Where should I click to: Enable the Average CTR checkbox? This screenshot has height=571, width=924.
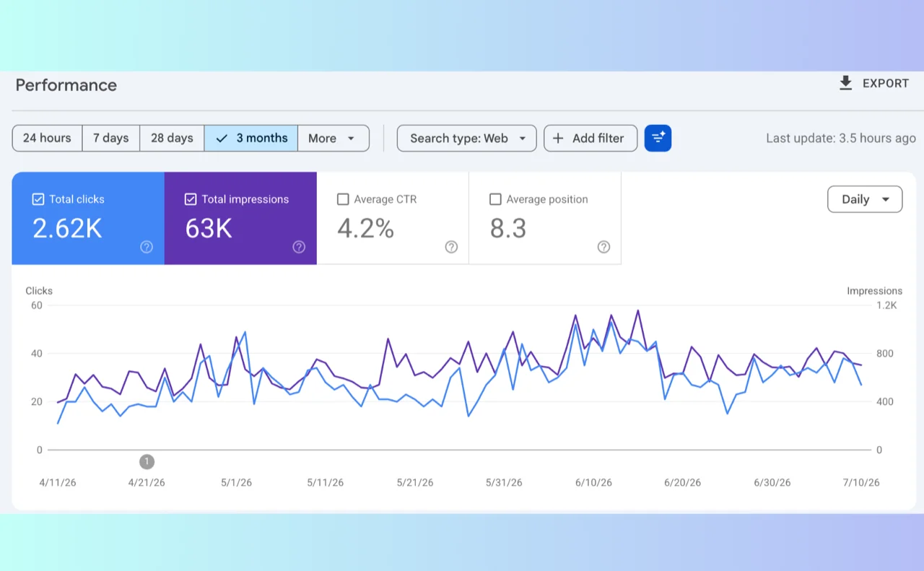[343, 199]
